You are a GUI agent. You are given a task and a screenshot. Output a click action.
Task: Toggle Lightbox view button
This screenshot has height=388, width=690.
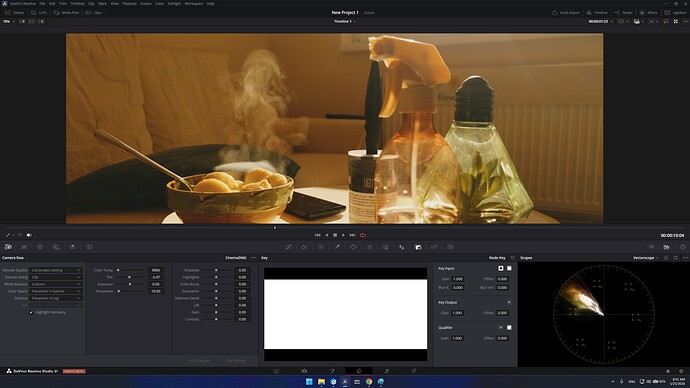click(x=675, y=12)
